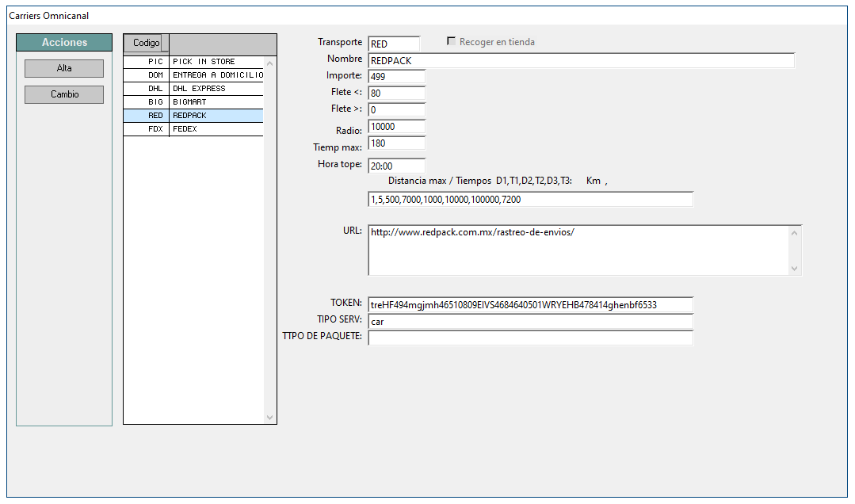Click the Tiemp max field with 180

pyautogui.click(x=396, y=143)
